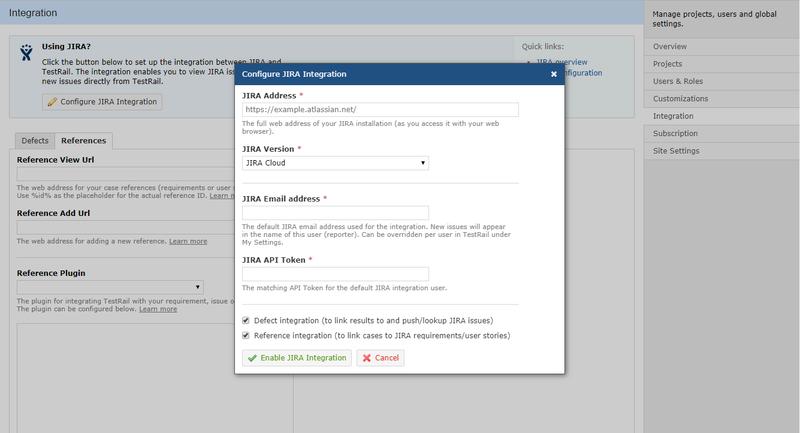Open the JIRA Version dropdown
This screenshot has height=433, width=800.
335,163
